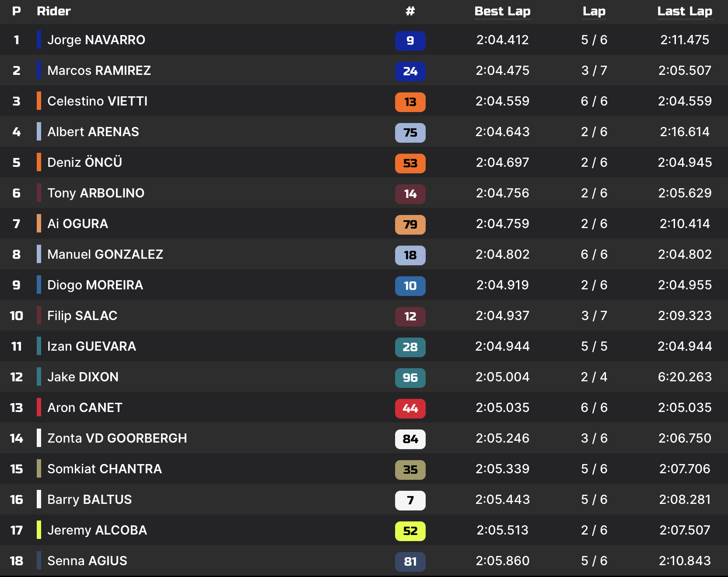Image resolution: width=728 pixels, height=577 pixels.
Task: Click the Rider column header
Action: click(53, 11)
